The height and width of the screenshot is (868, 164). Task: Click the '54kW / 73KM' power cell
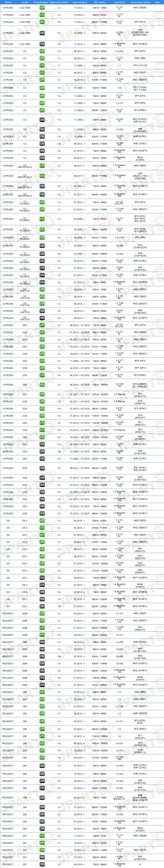99,88
